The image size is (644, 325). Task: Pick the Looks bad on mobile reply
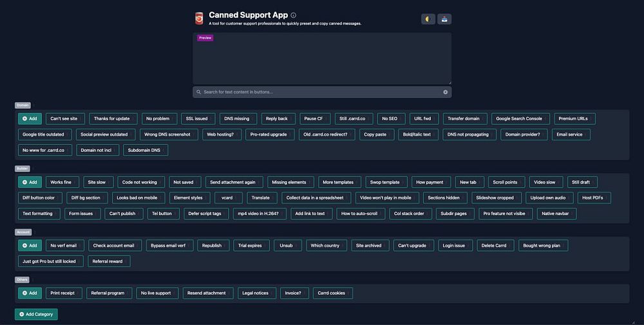tap(138, 198)
